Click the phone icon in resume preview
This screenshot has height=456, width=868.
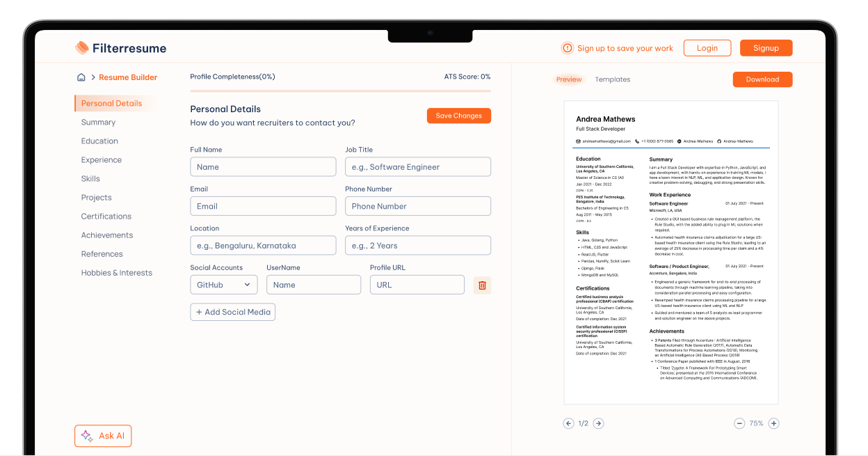[637, 141]
